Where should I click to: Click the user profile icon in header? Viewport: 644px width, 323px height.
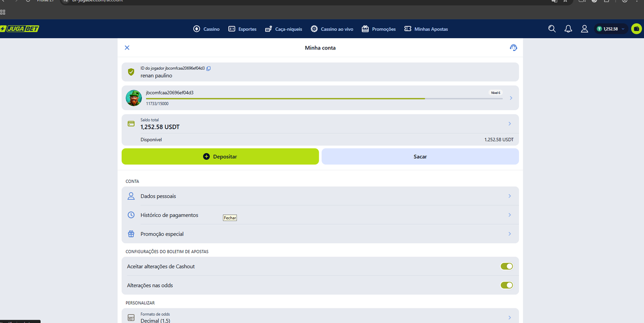point(584,29)
